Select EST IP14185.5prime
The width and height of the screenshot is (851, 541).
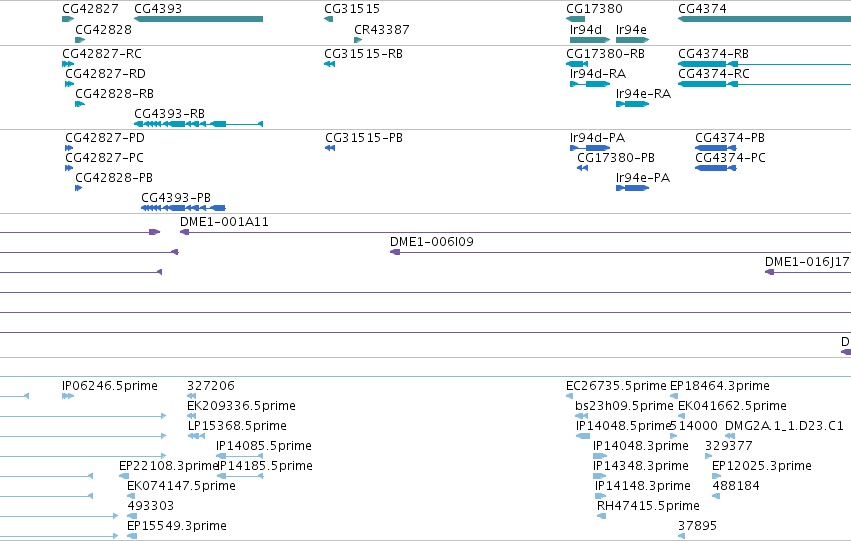pyautogui.click(x=239, y=476)
